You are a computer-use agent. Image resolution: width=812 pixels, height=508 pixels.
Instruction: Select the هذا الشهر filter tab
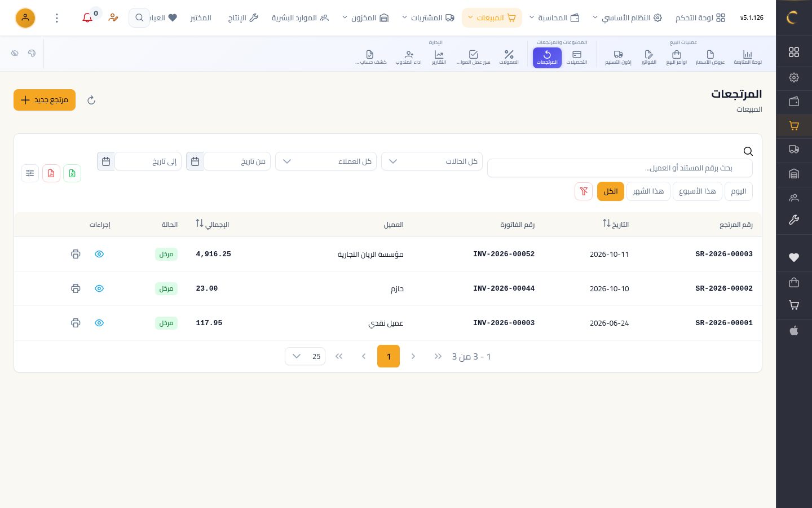tap(648, 191)
